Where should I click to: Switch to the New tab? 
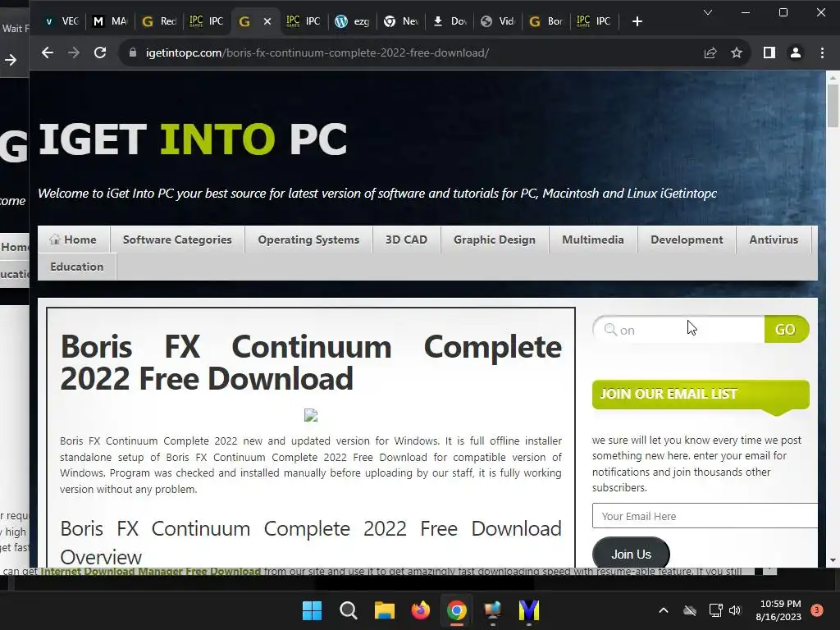coord(401,21)
